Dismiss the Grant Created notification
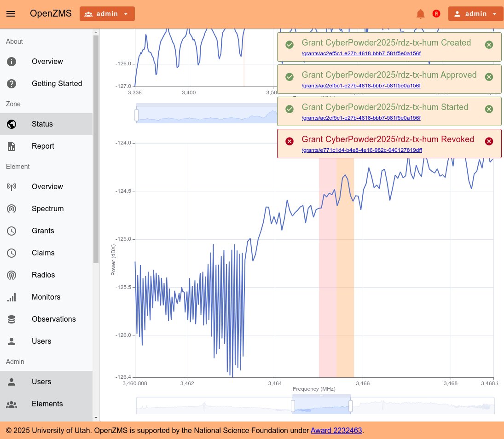The height and width of the screenshot is (439, 504). coord(489,45)
